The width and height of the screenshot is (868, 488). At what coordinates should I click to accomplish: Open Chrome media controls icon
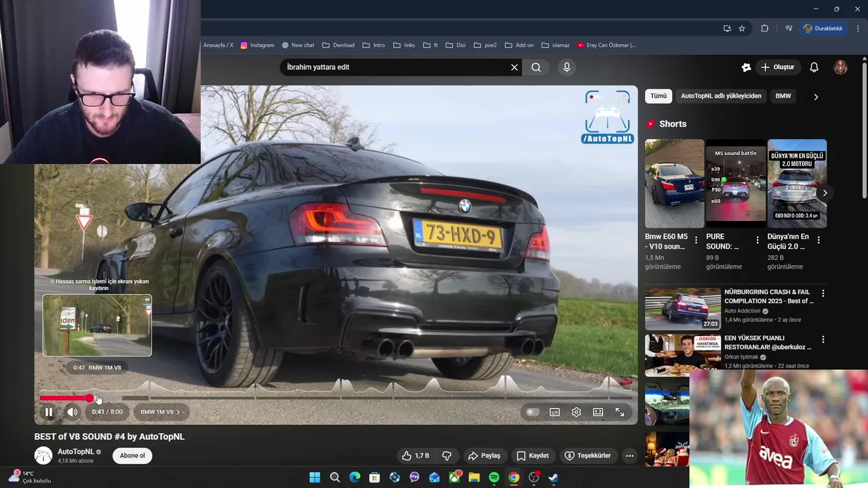click(x=788, y=28)
